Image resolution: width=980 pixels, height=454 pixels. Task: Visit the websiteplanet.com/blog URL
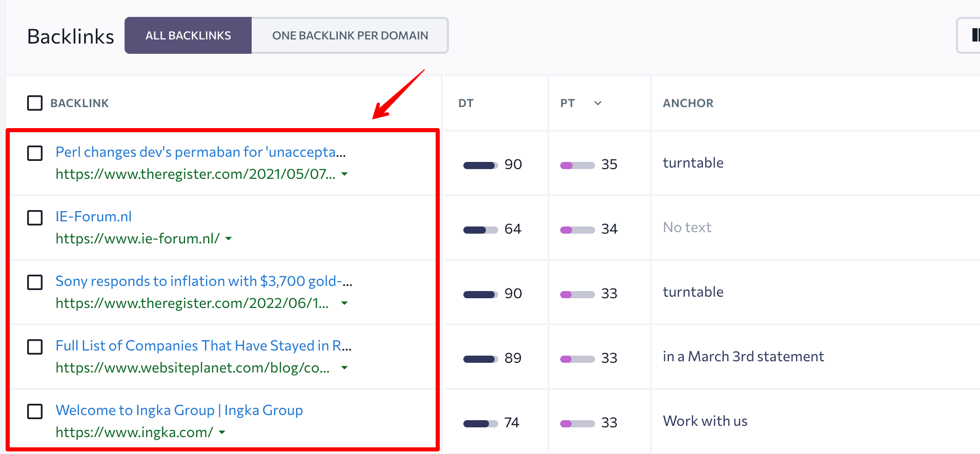coord(193,368)
